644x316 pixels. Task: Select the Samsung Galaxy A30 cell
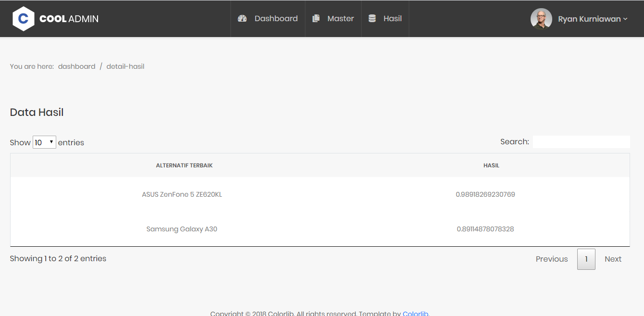(182, 229)
